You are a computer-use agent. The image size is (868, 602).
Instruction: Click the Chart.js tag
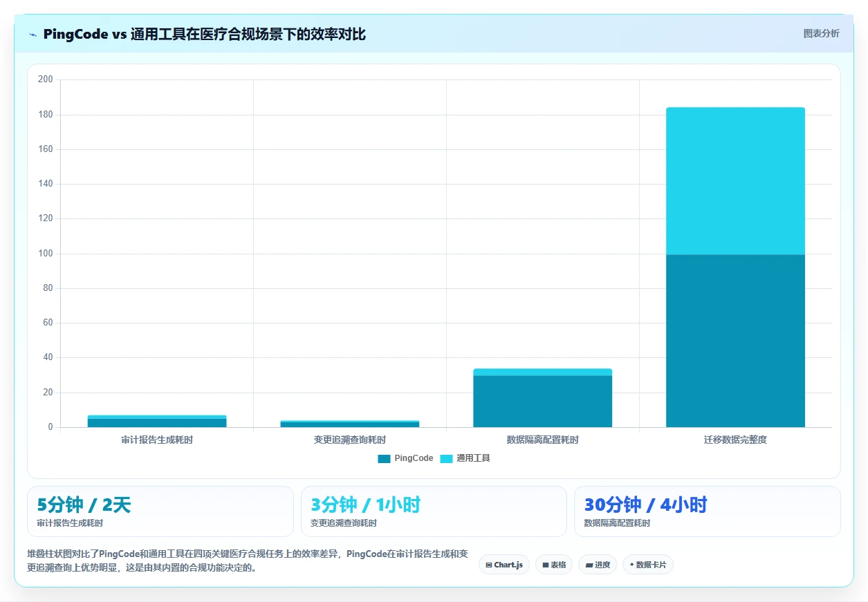pyautogui.click(x=504, y=565)
